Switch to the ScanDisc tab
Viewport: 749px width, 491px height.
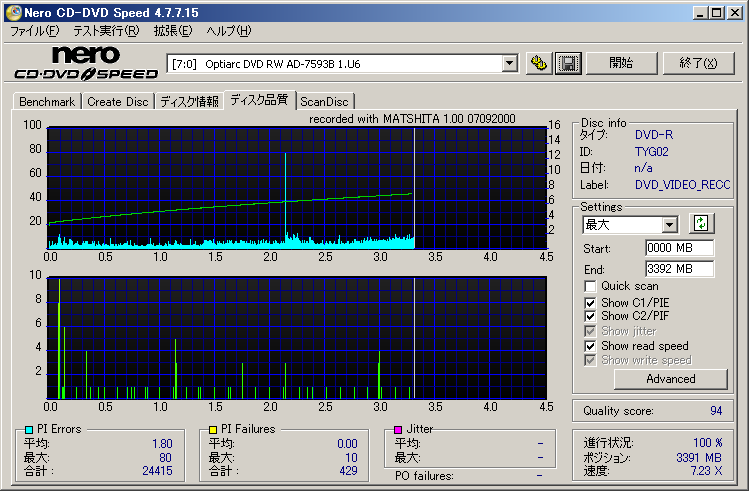click(324, 102)
